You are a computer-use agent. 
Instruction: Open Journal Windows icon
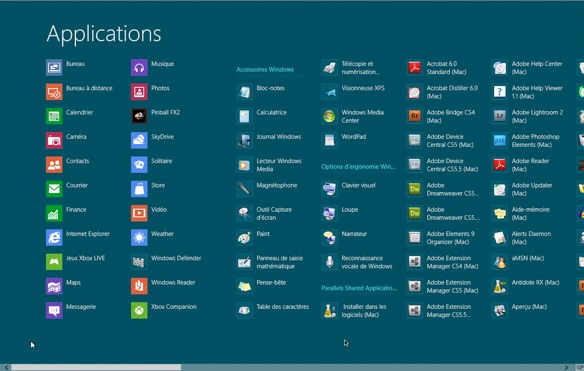click(x=244, y=140)
